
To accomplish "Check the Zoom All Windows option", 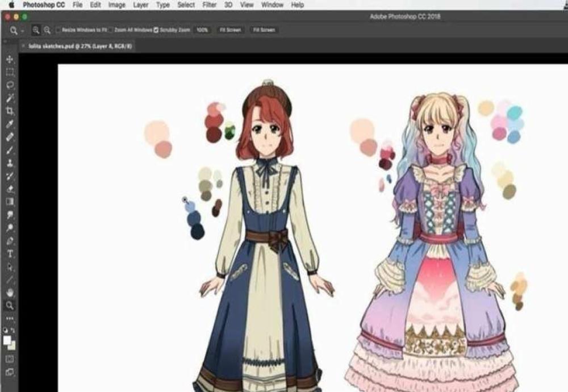I will (112, 30).
